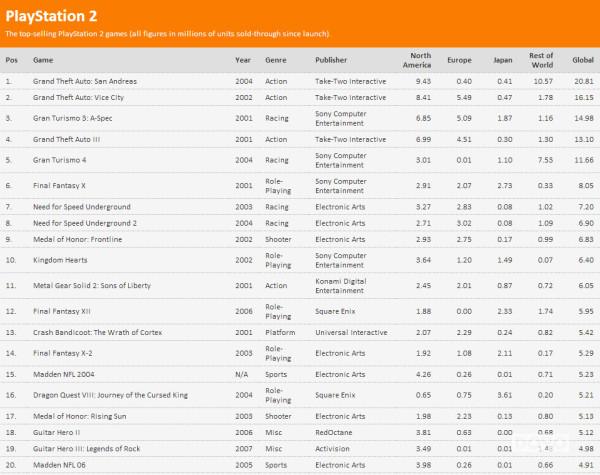
Task: Select the 'North America' column header
Action: 417,60
